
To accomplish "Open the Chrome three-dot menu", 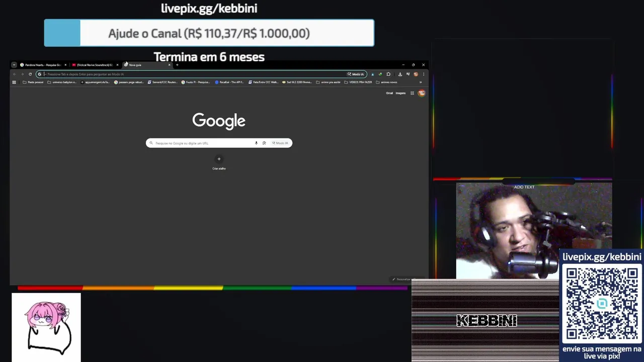I will 424,74.
